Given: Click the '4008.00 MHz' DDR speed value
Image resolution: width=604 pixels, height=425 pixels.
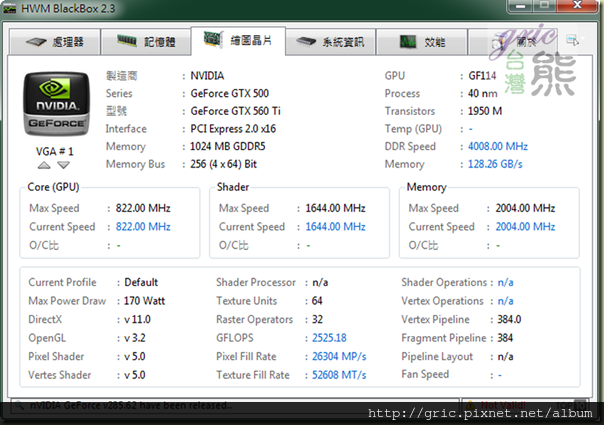Looking at the screenshot, I should [x=498, y=146].
